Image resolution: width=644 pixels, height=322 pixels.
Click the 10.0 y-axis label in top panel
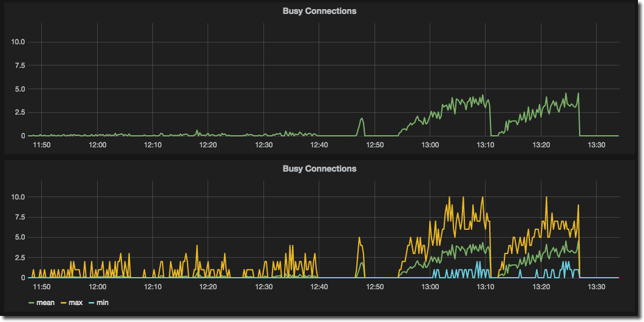point(18,42)
